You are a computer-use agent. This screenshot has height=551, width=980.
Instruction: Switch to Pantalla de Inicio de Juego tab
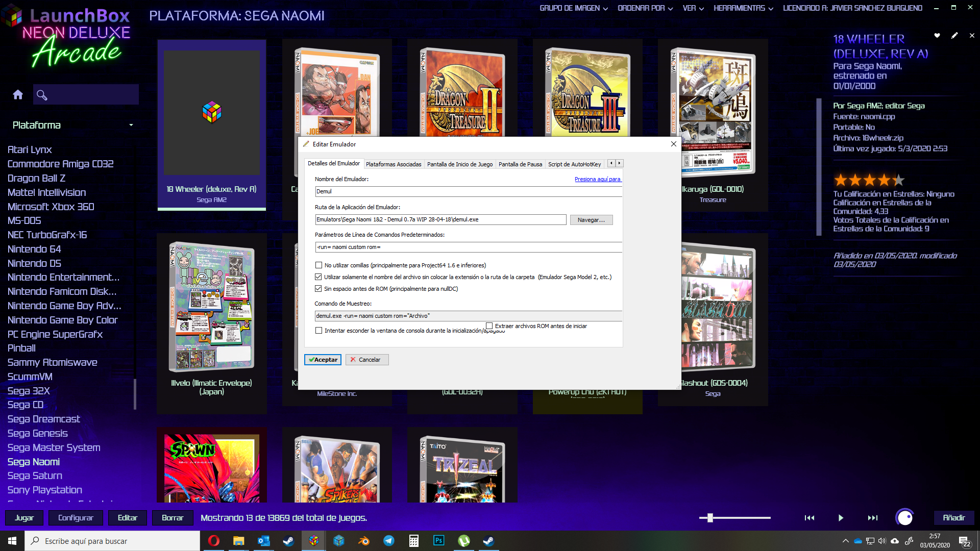tap(460, 164)
